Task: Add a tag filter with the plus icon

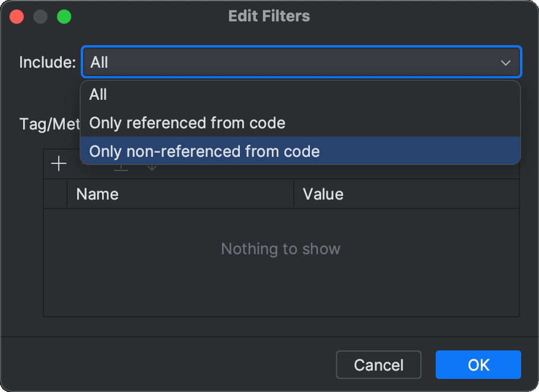Action: click(58, 163)
